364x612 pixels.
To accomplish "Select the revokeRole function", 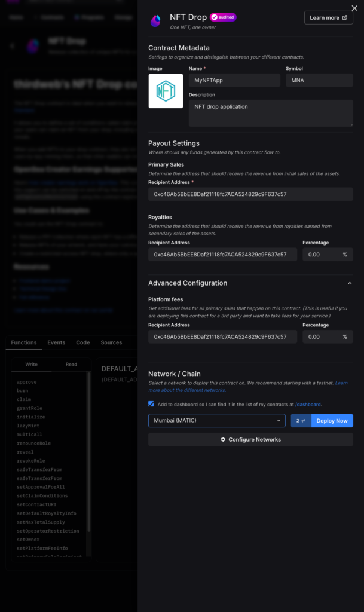I will coord(31,461).
